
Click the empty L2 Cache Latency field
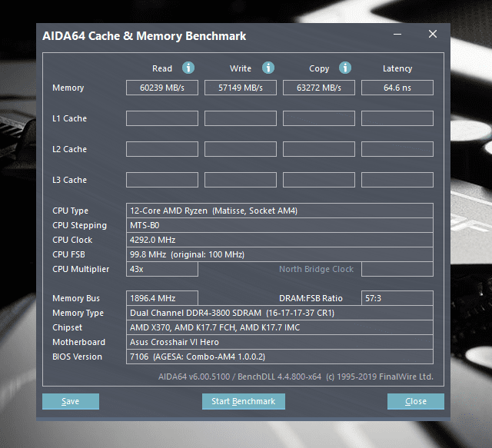(x=397, y=149)
